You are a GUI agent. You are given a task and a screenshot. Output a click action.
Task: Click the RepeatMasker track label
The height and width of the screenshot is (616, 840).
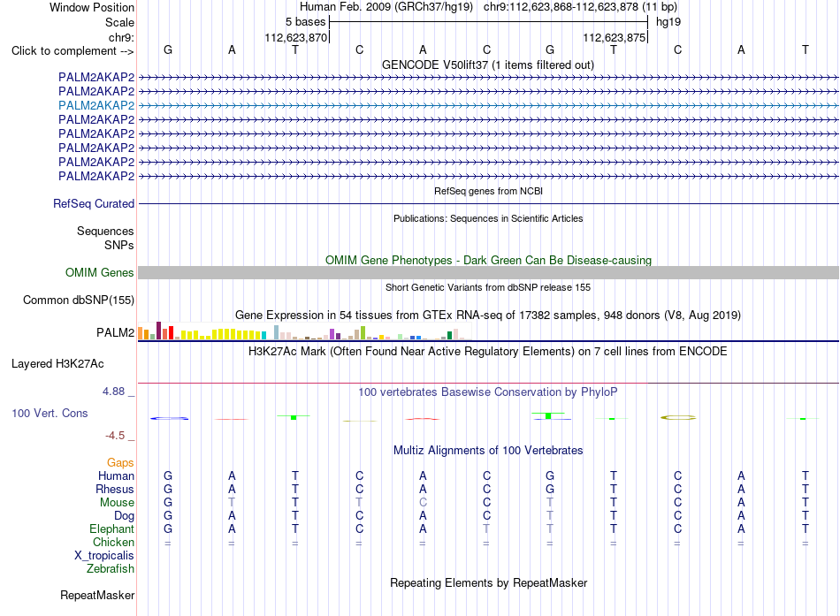coord(97,595)
